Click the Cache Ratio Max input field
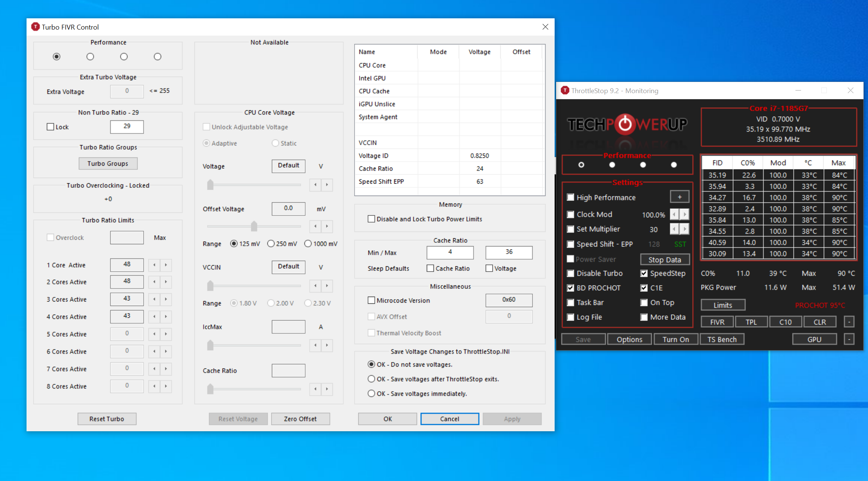868x481 pixels. (x=509, y=252)
